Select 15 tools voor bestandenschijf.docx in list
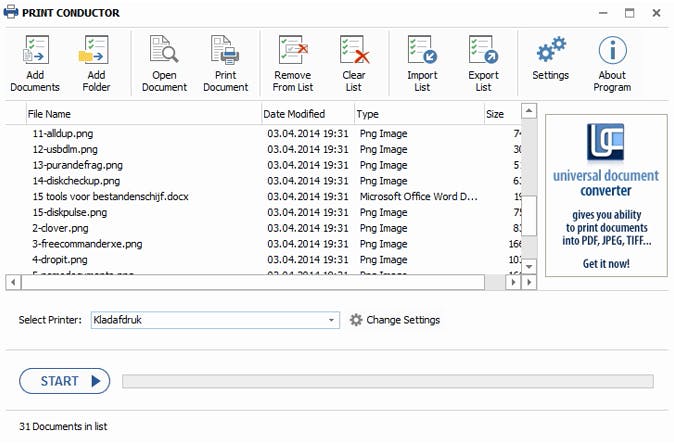 point(110,197)
